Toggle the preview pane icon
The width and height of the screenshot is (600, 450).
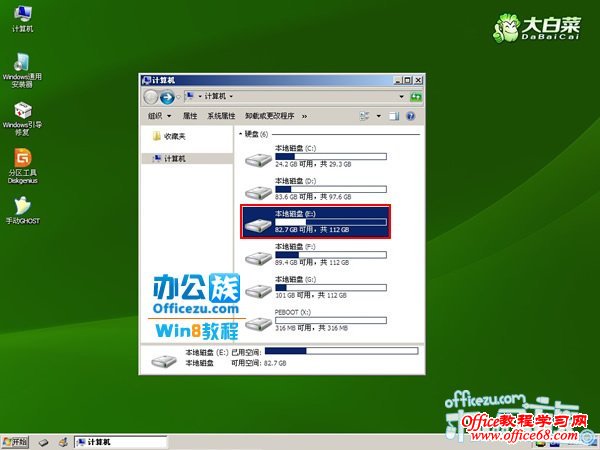click(x=394, y=116)
